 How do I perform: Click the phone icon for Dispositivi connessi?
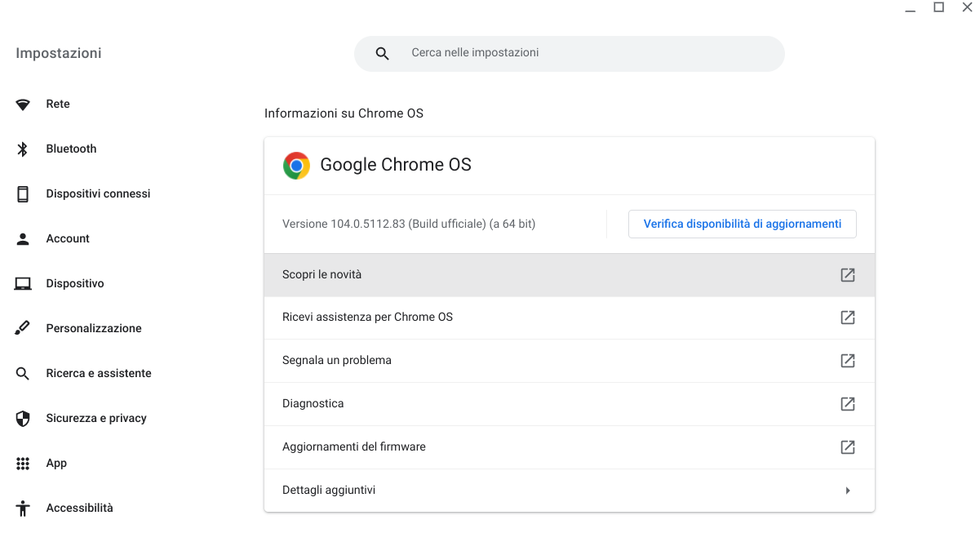coord(23,194)
